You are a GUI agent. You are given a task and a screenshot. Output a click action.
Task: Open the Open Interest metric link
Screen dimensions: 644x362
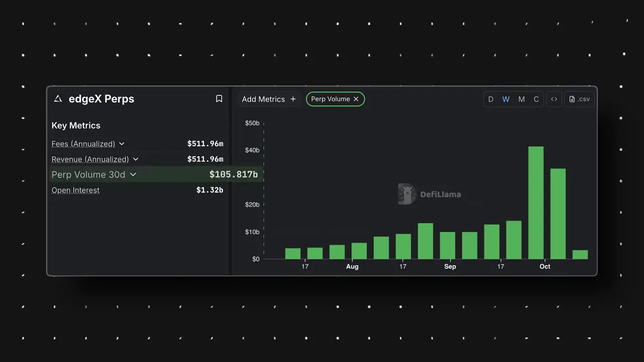(x=75, y=190)
